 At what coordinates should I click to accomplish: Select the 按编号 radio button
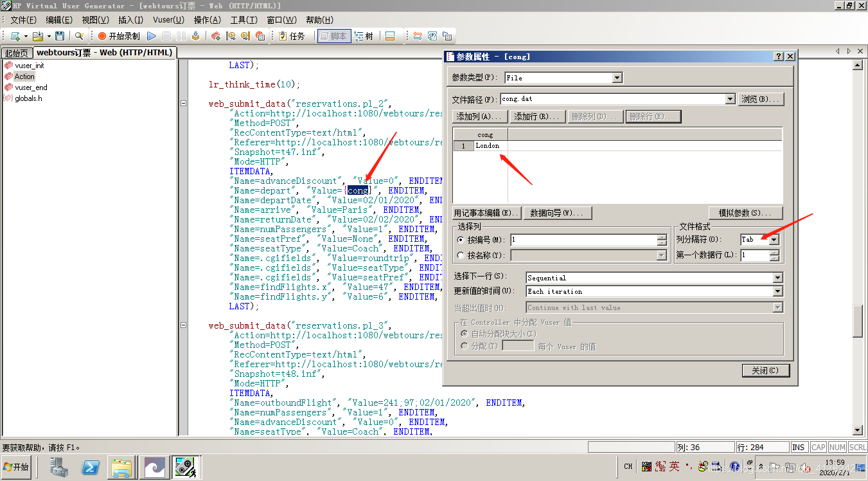[461, 240]
